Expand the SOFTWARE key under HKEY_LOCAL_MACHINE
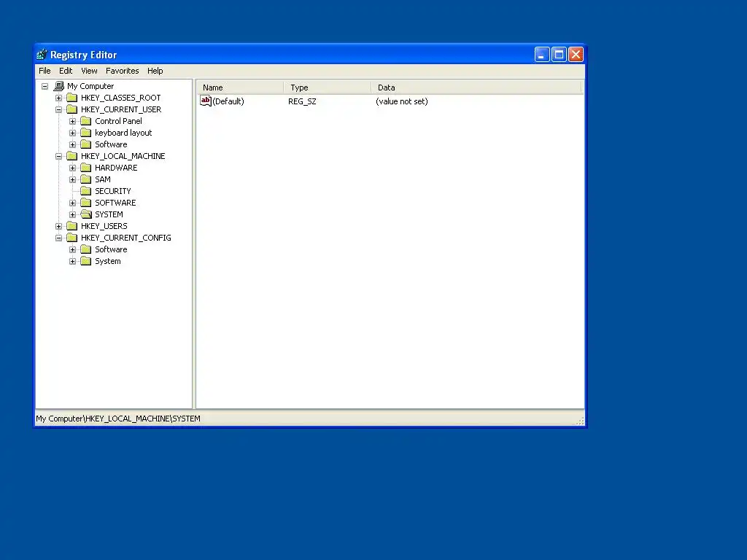This screenshot has width=747, height=560. (72, 203)
